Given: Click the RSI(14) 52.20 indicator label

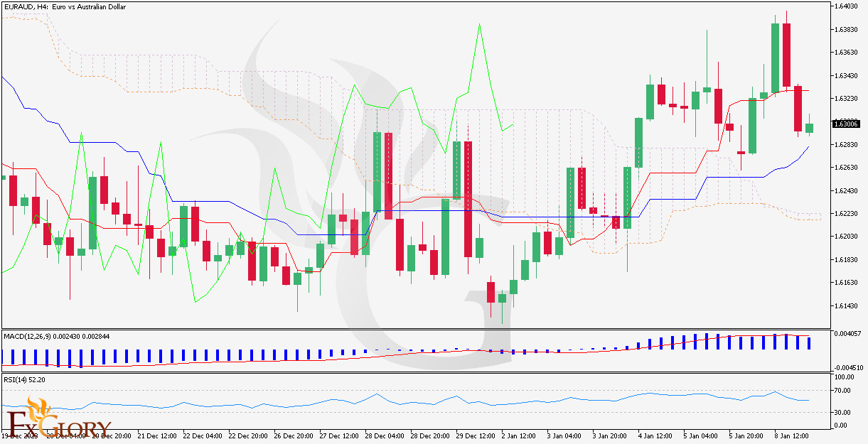Looking at the screenshot, I should pos(24,379).
